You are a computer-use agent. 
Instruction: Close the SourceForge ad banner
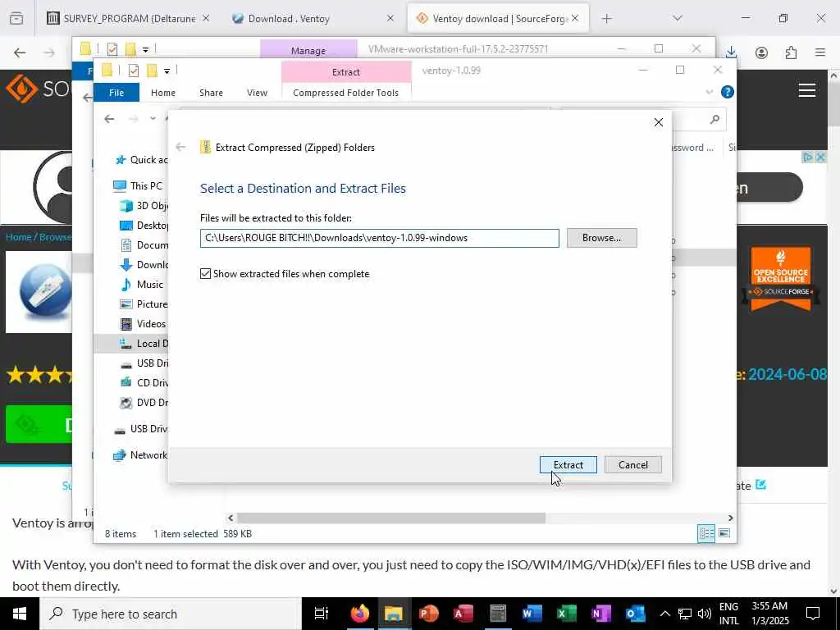point(820,157)
